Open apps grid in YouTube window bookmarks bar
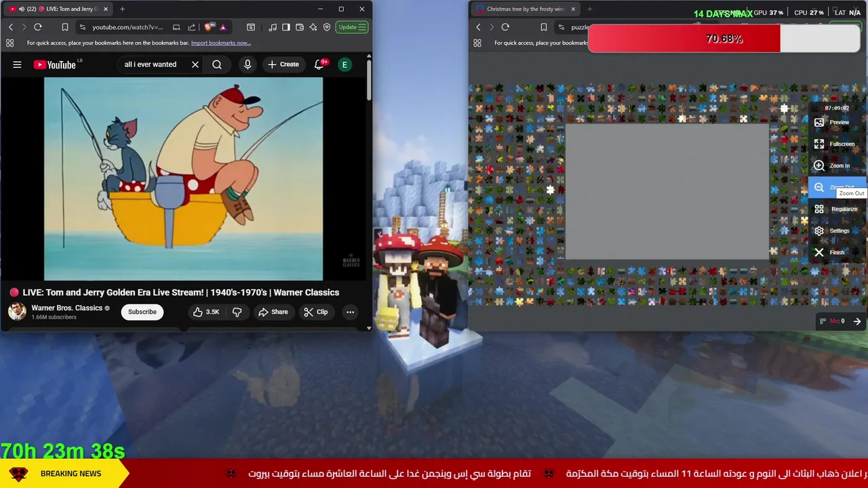The width and height of the screenshot is (868, 488). click(x=9, y=43)
